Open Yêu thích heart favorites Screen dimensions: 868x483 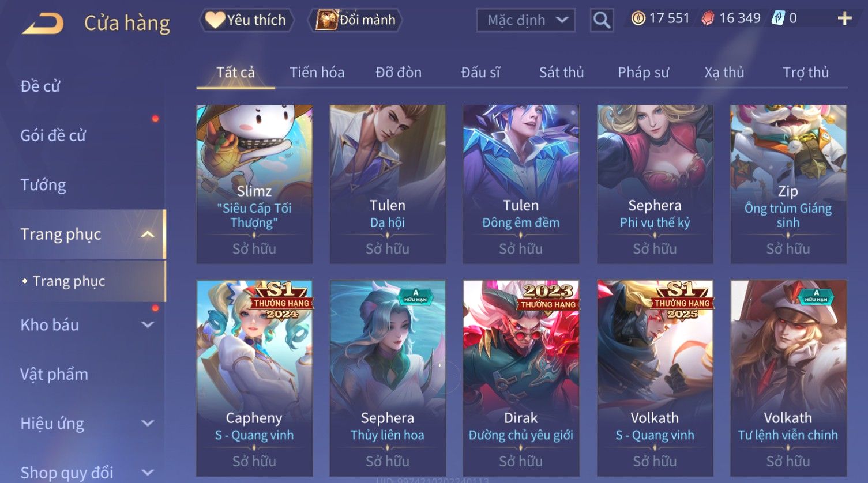(246, 20)
